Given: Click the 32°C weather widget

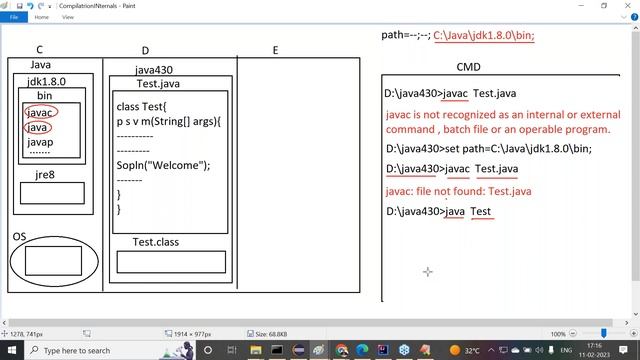Looking at the screenshot, I should [x=464, y=350].
